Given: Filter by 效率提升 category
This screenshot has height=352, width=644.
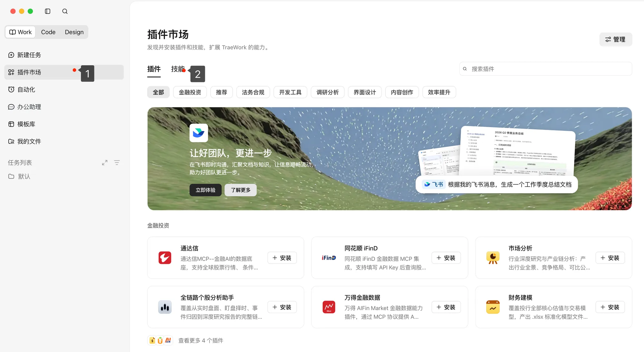Looking at the screenshot, I should point(439,92).
